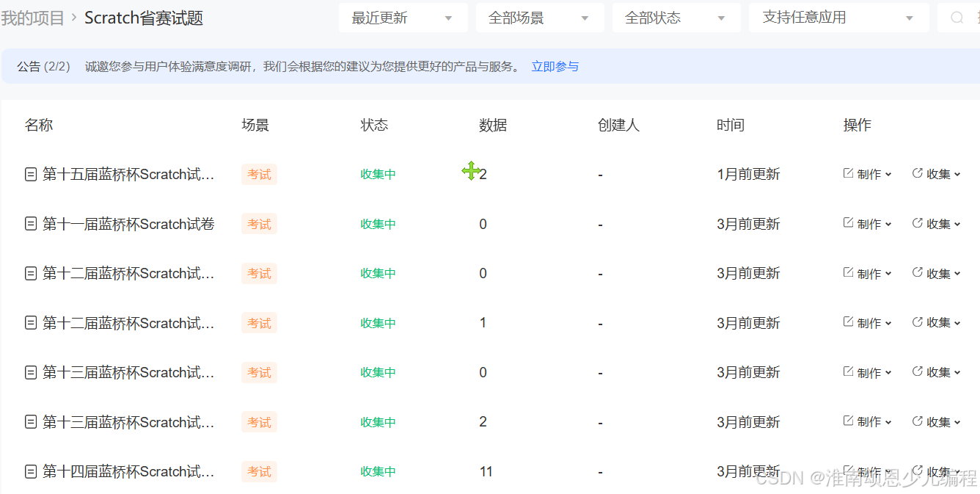This screenshot has height=494, width=980.
Task: Click the 考试 tag in 第十五届 row
Action: tap(259, 175)
